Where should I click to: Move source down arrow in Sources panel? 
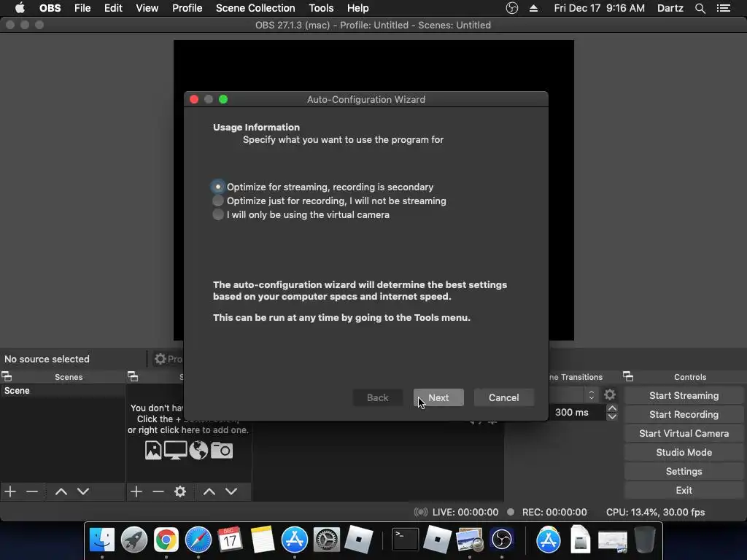tap(231, 491)
